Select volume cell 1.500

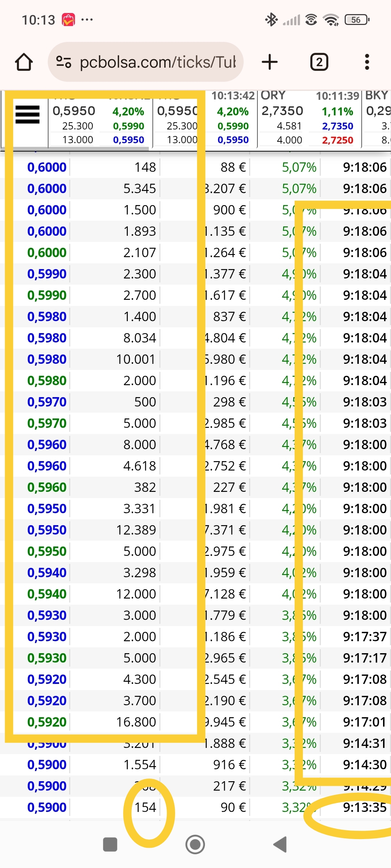click(x=140, y=210)
